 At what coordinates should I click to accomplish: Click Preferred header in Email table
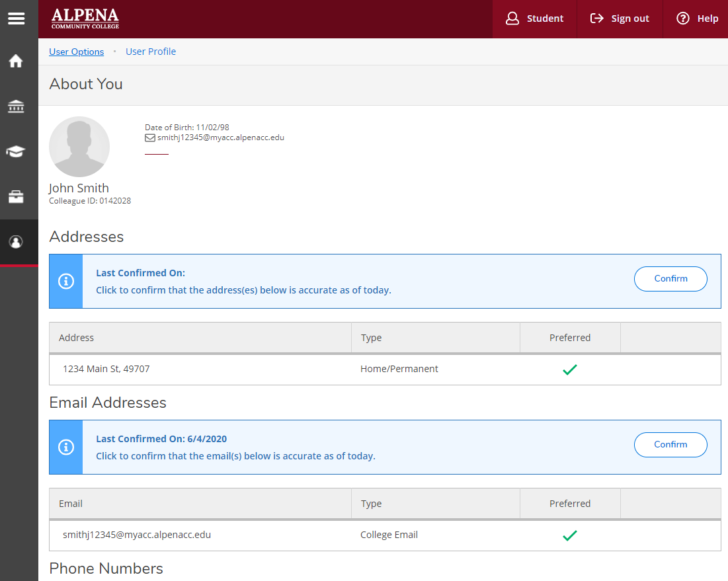point(570,504)
